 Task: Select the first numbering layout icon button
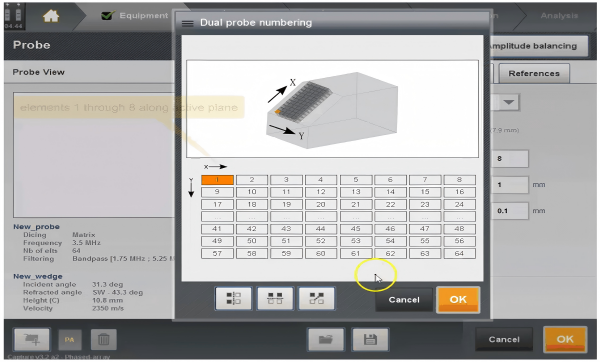click(x=233, y=298)
